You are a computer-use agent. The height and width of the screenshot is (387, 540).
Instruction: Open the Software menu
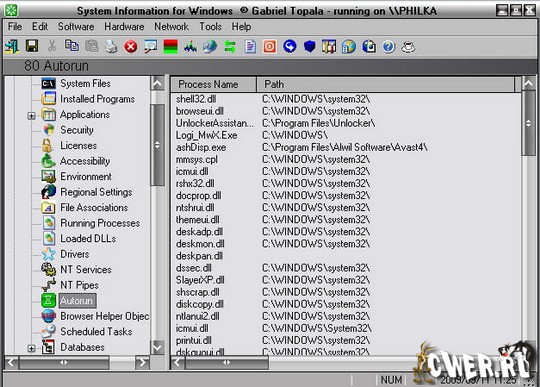pyautogui.click(x=76, y=27)
